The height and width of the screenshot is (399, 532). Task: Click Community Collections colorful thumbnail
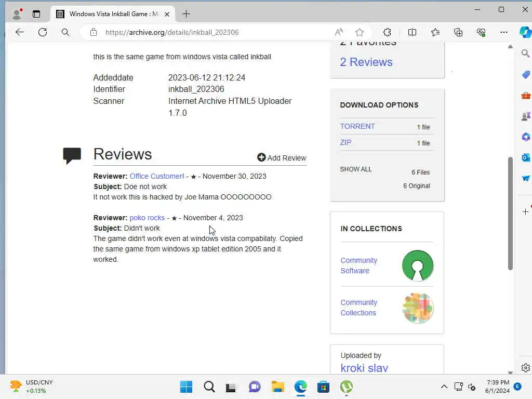(418, 308)
